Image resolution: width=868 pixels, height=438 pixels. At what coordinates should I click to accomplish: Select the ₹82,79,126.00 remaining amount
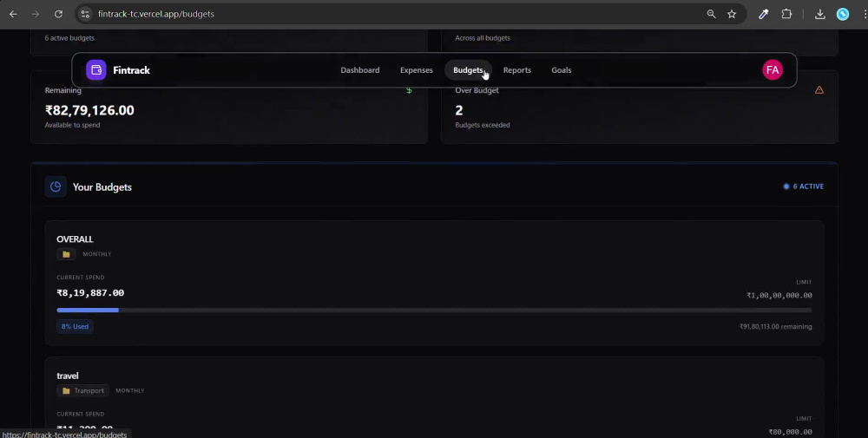pyautogui.click(x=89, y=110)
